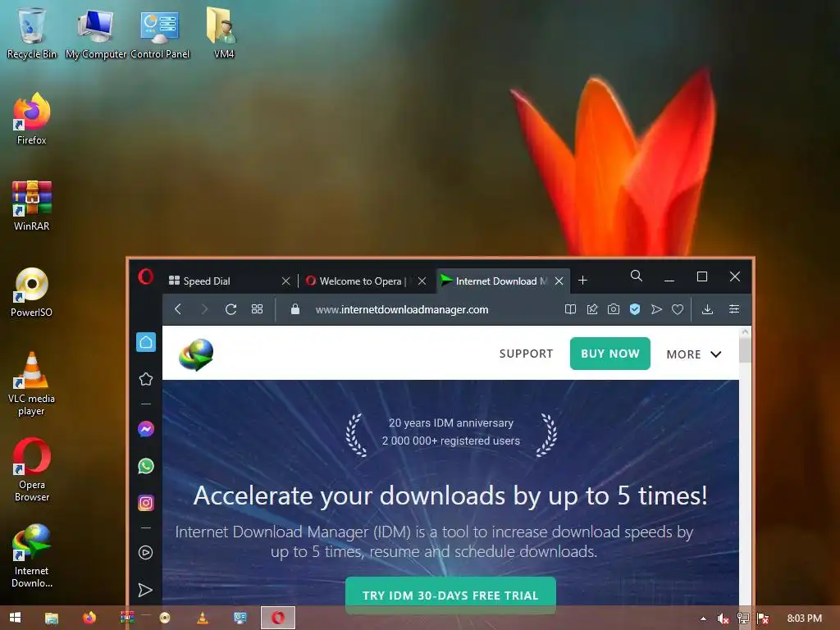
Task: Open a new tab with plus button
Action: pos(583,281)
